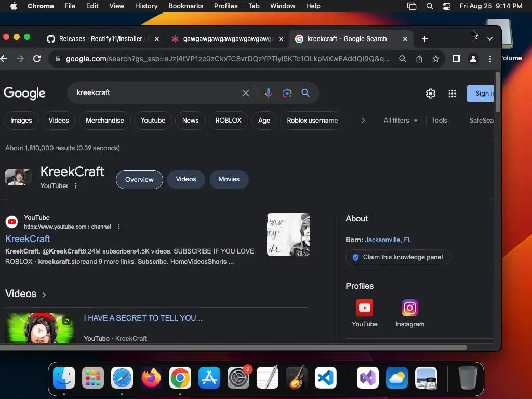Screen dimensions: 532x399
Task: Launch Safari from the Dock
Action: [122, 378]
